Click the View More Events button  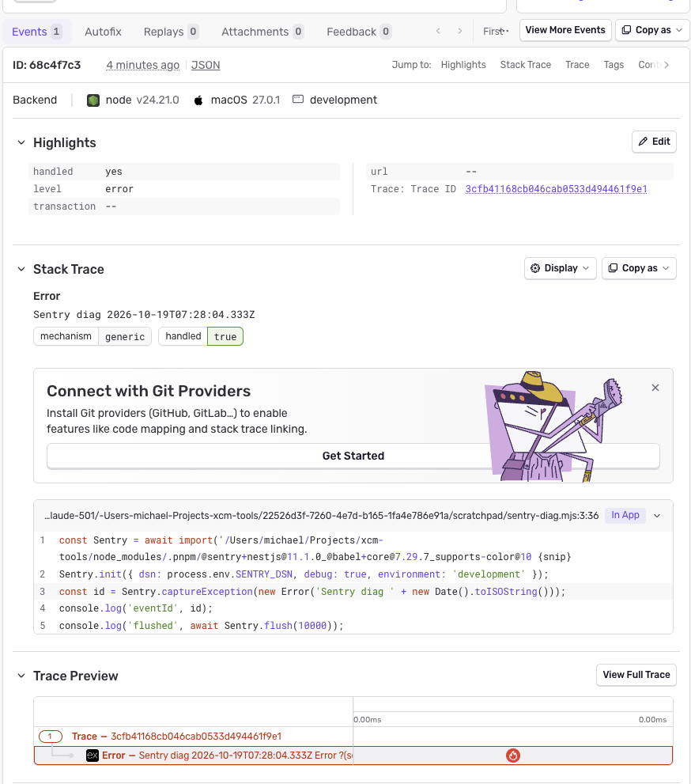[565, 30]
